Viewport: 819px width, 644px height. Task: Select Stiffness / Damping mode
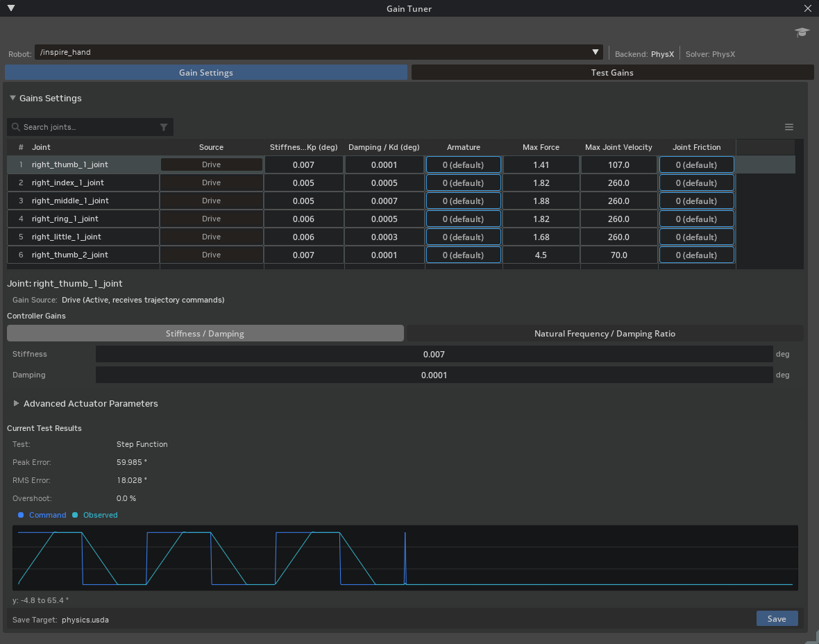205,333
